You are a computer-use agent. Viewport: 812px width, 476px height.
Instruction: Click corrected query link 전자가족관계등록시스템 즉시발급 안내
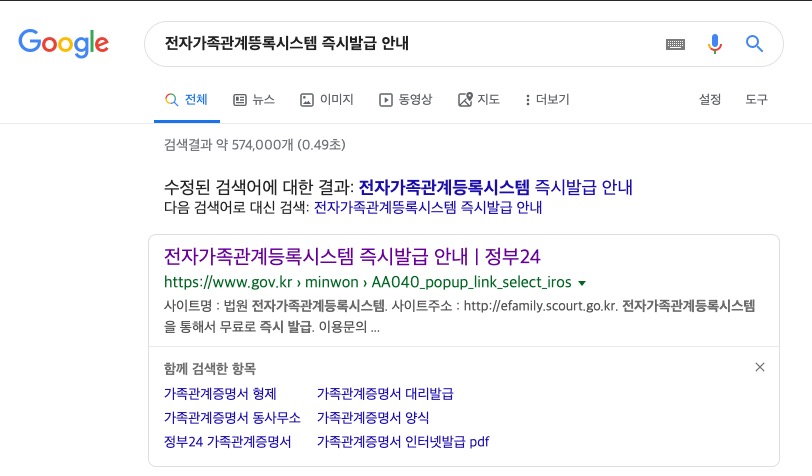496,187
